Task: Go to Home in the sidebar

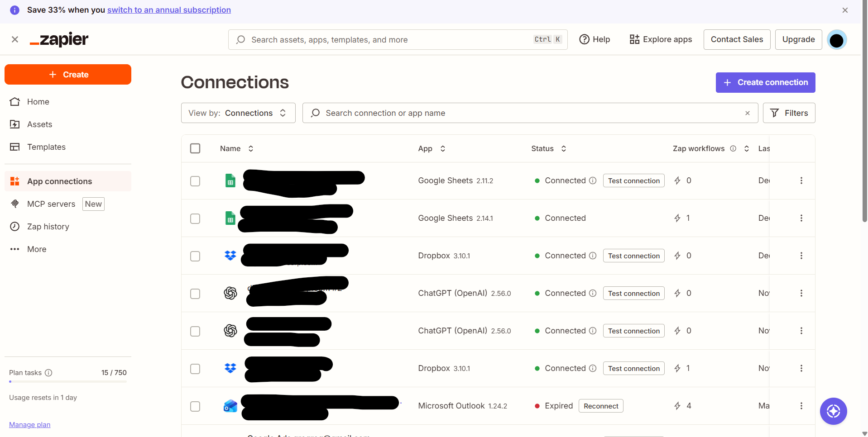Action: coord(68,102)
